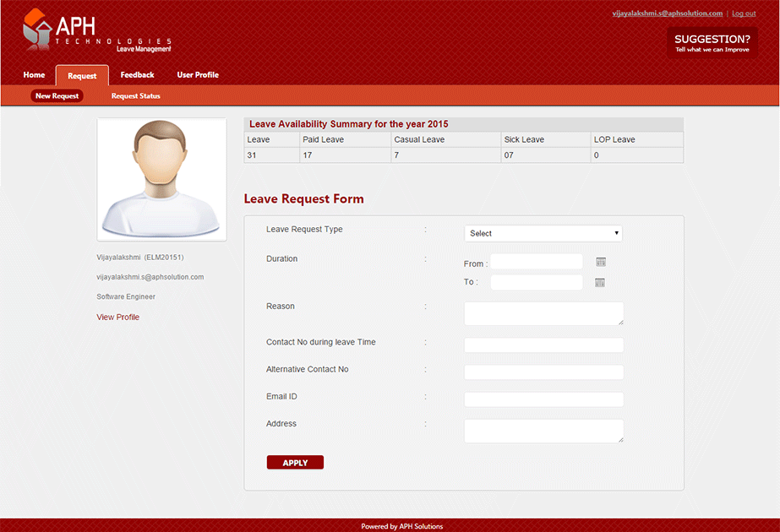This screenshot has width=780, height=532.
Task: Focus the Email ID input field
Action: [x=543, y=399]
